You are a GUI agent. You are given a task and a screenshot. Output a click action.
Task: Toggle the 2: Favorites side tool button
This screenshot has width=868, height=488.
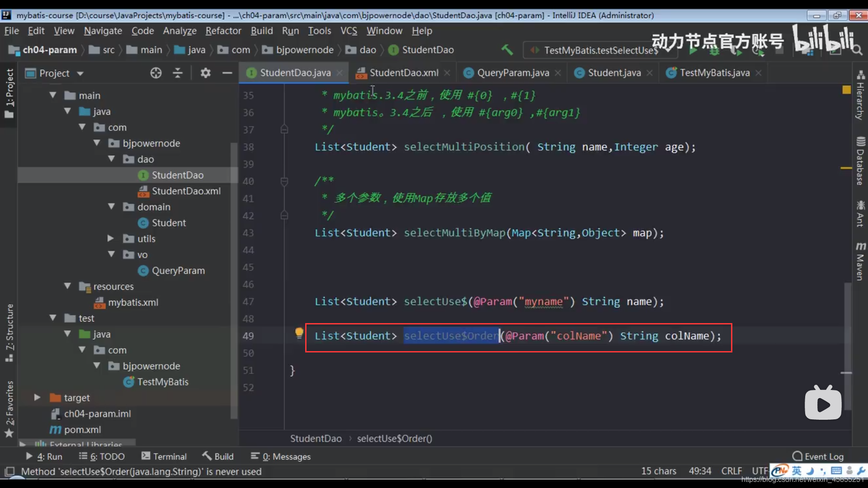pyautogui.click(x=9, y=409)
